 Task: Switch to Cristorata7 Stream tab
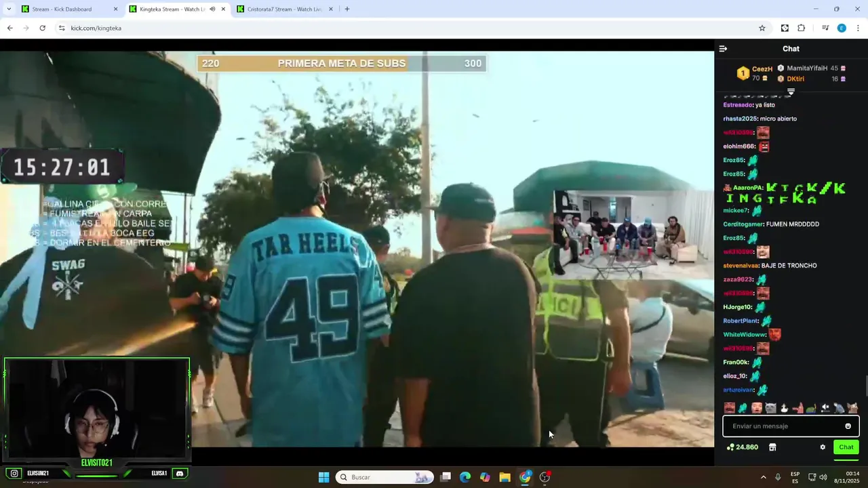(285, 9)
